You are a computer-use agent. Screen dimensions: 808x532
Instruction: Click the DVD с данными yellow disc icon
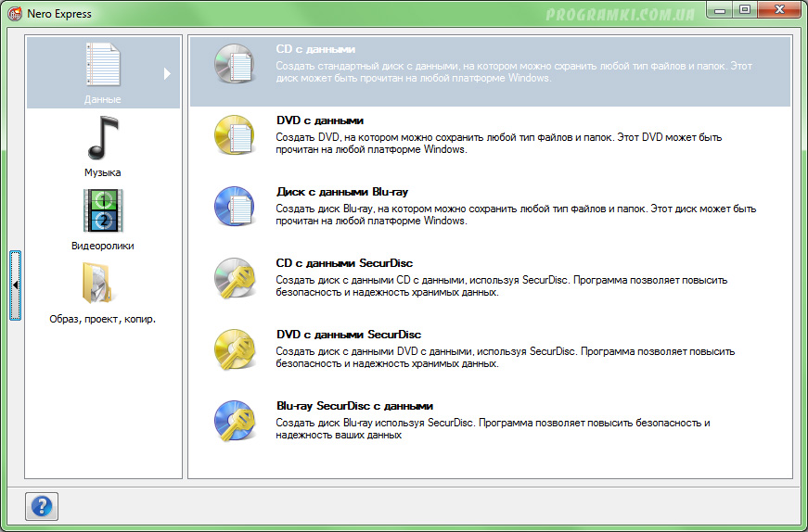[x=235, y=135]
